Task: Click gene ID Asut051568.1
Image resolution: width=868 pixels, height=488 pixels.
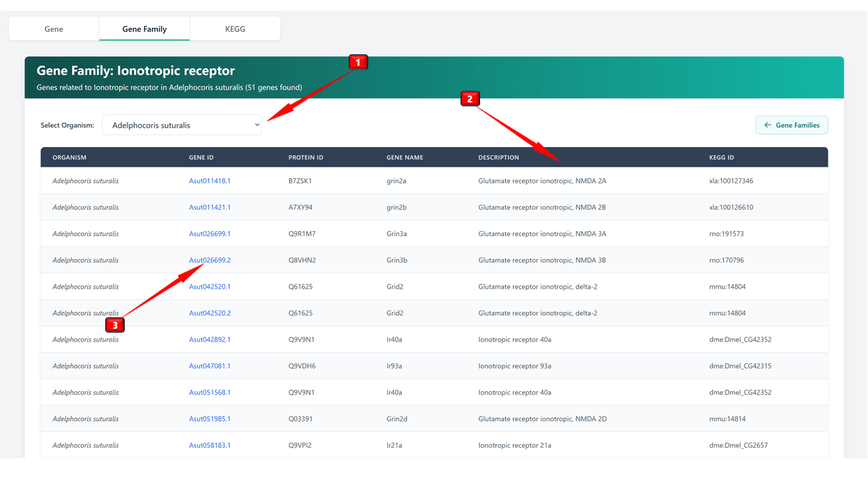Action: [210, 392]
